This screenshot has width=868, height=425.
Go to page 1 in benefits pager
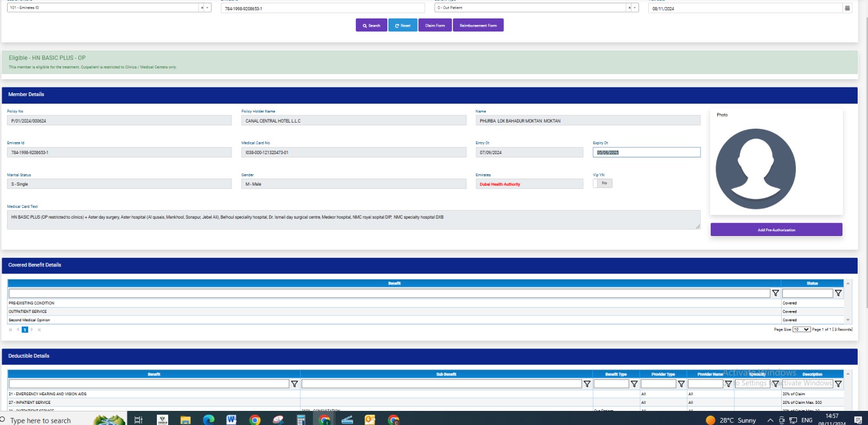point(25,329)
